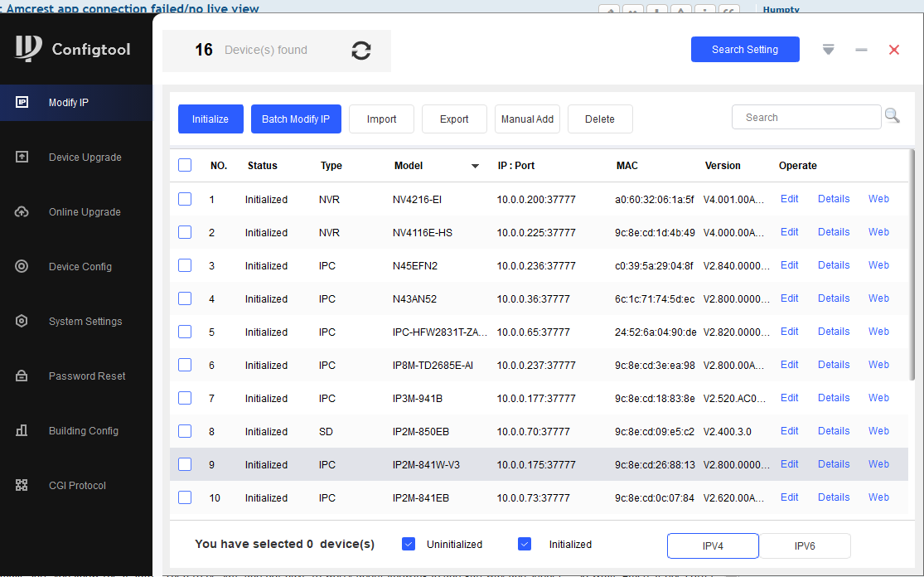
Task: Check the box for N43AN52 row
Action: [x=185, y=298]
